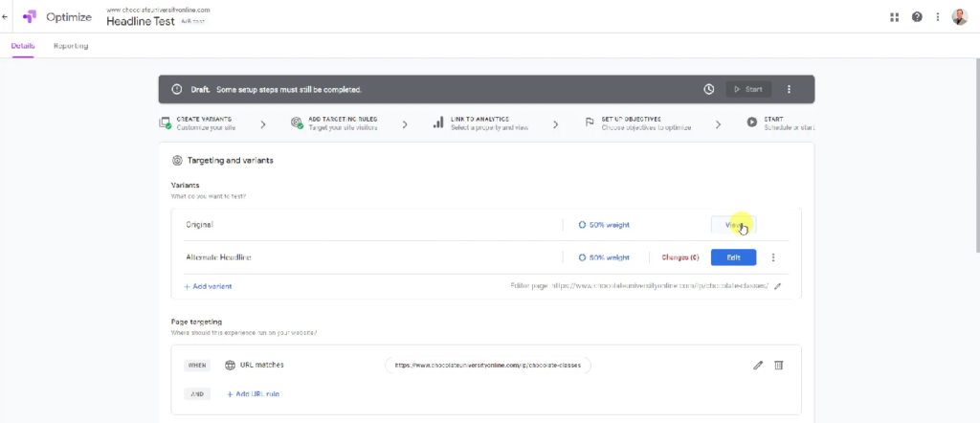
Task: Click the Page targeting heading
Action: click(x=196, y=322)
